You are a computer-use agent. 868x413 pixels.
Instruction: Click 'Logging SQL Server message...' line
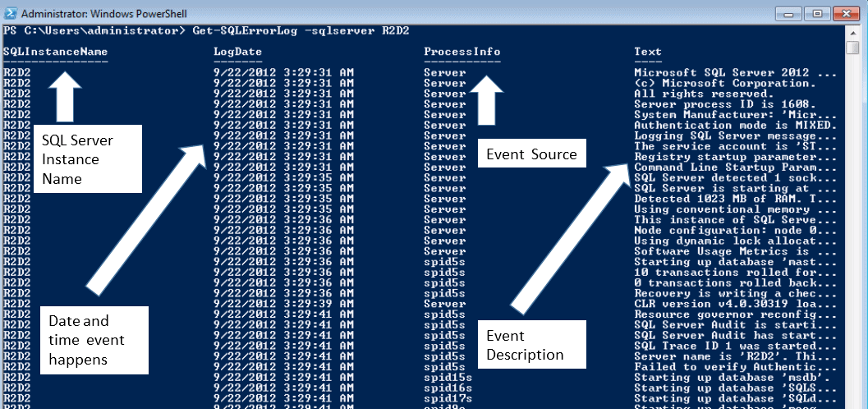tap(735, 136)
